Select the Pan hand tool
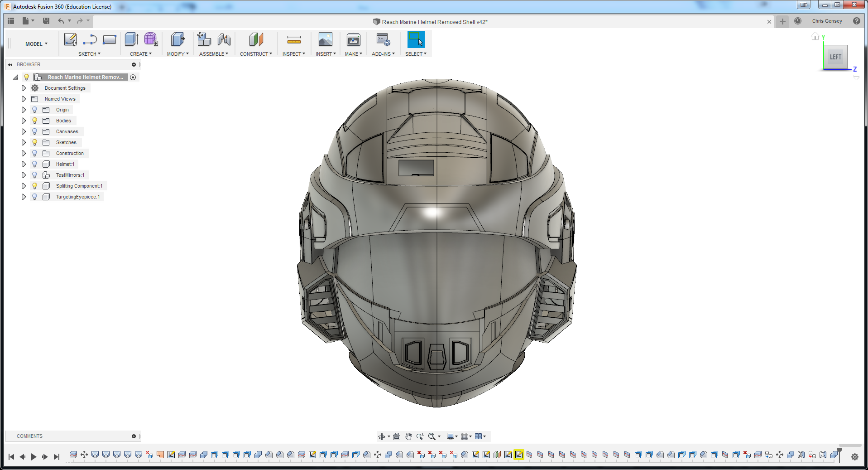Image resolution: width=868 pixels, height=470 pixels. point(408,436)
